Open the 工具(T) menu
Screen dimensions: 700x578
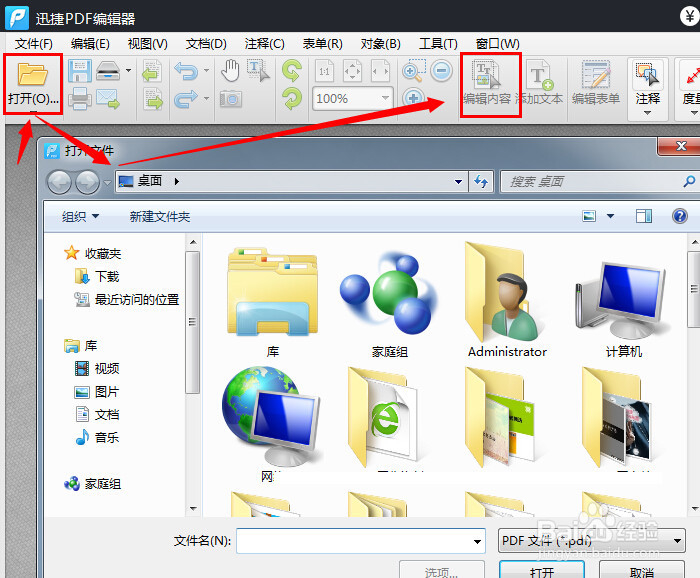(438, 44)
